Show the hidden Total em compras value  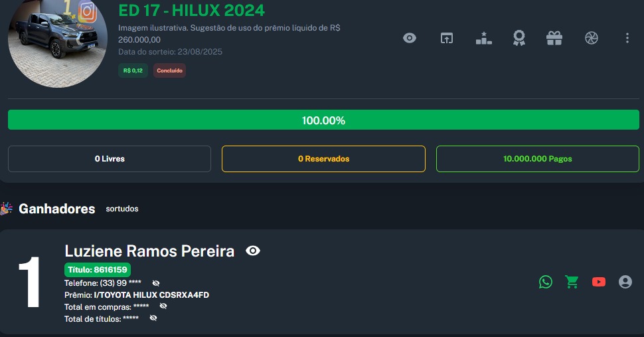click(163, 306)
